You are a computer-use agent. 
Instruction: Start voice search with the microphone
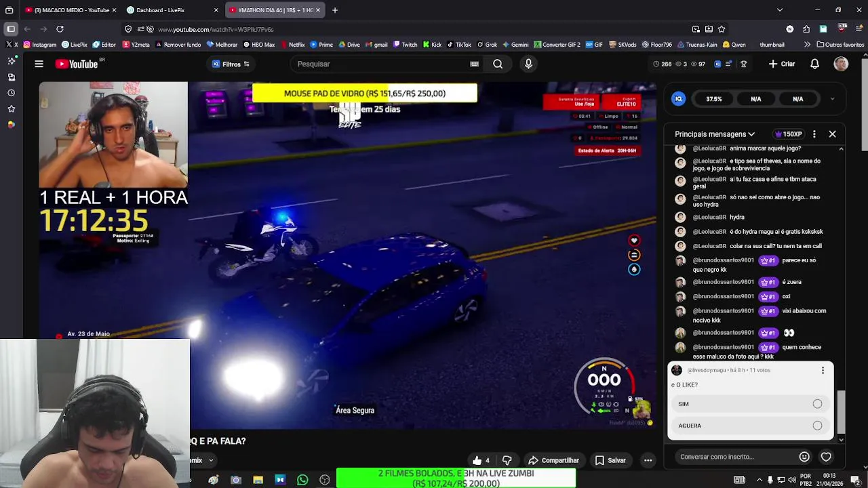[x=528, y=64]
